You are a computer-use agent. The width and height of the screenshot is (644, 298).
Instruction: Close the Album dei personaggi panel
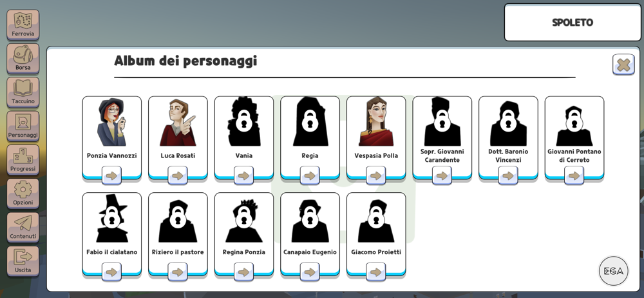[x=623, y=65]
